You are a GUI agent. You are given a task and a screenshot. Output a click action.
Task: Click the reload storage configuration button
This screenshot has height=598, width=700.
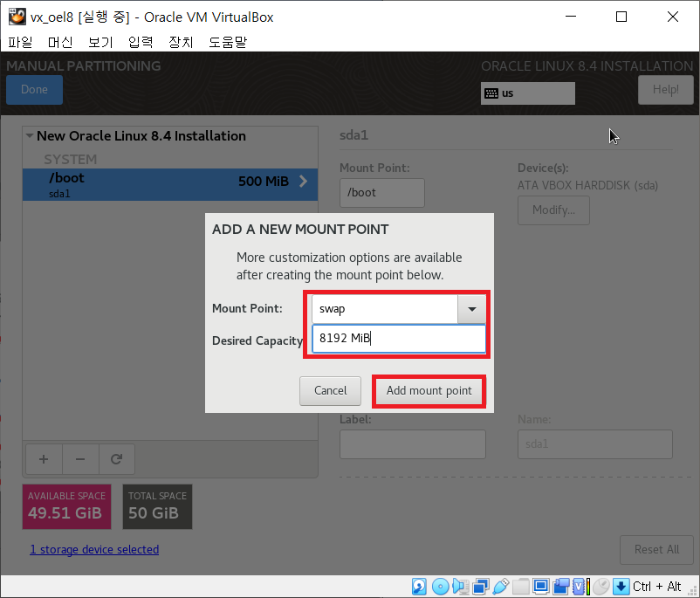click(x=116, y=459)
